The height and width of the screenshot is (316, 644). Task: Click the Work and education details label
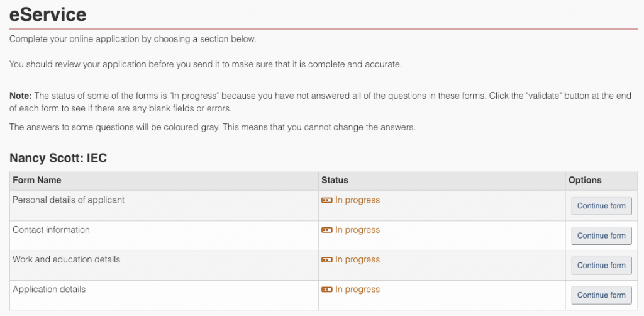[x=67, y=260]
